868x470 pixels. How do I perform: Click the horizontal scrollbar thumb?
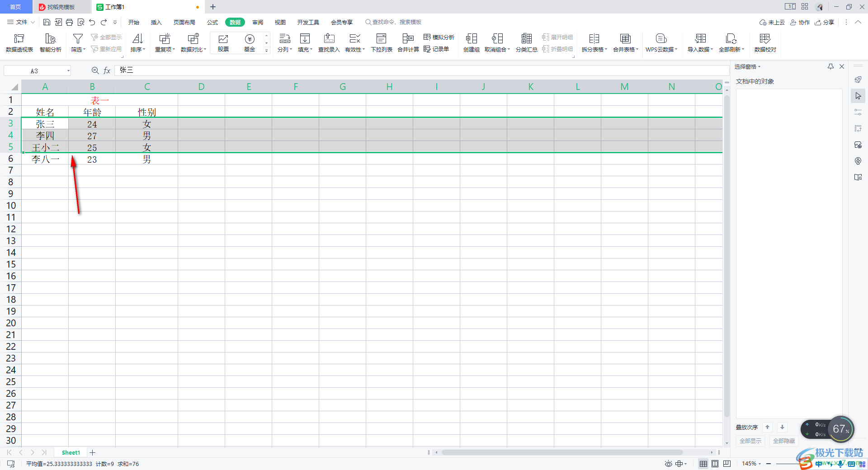tap(562, 452)
